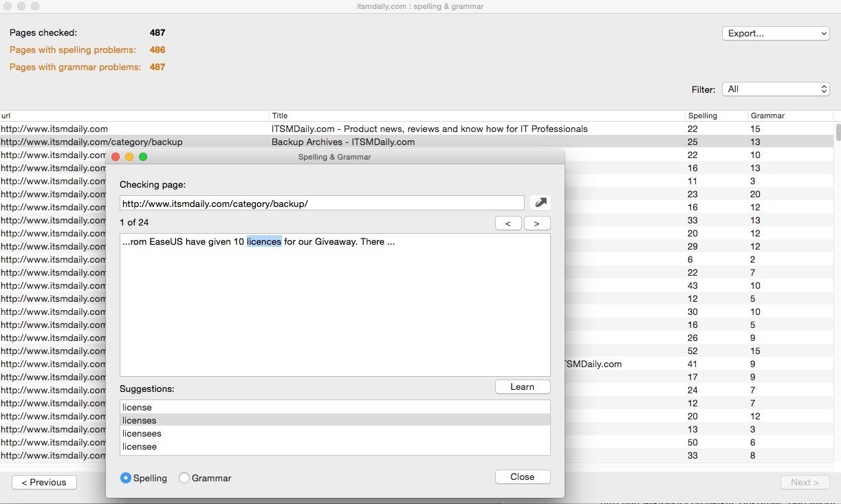Screen dimensions: 841x504
Task: Close the Spelling & Grammar dialog
Action: [x=523, y=477]
